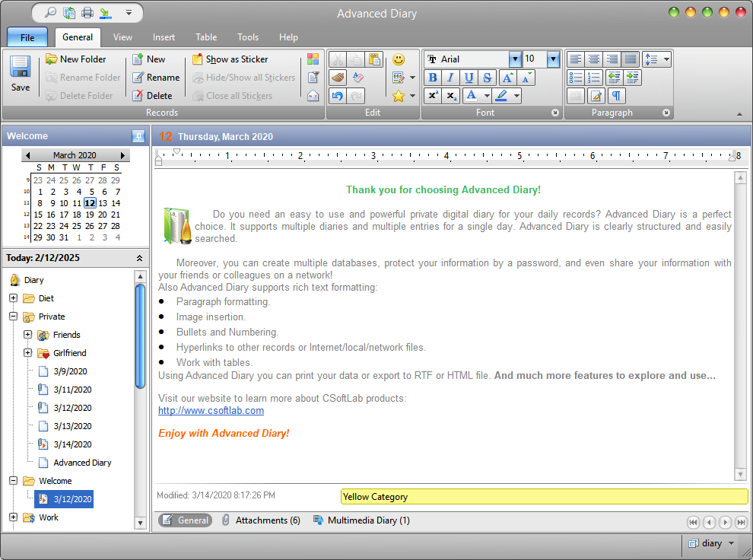Toggle strikethrough formatting

487,78
